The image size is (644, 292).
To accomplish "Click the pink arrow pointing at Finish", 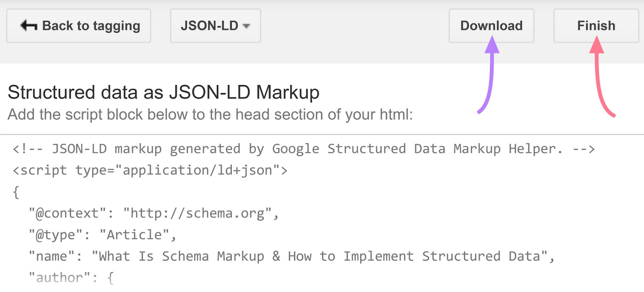I will (x=600, y=77).
